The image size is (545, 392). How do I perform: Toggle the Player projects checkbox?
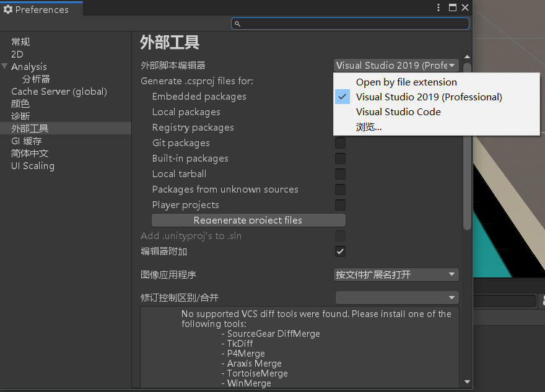click(x=340, y=205)
